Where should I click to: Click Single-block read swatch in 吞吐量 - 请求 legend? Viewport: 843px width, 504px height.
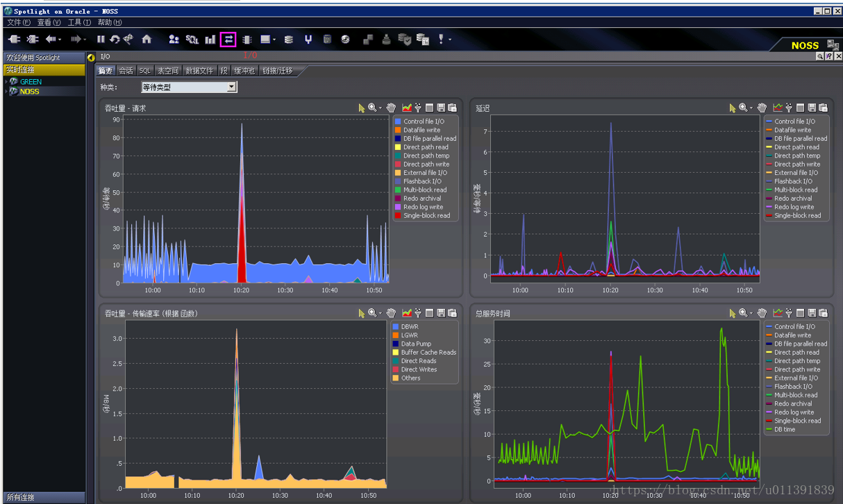pos(398,215)
